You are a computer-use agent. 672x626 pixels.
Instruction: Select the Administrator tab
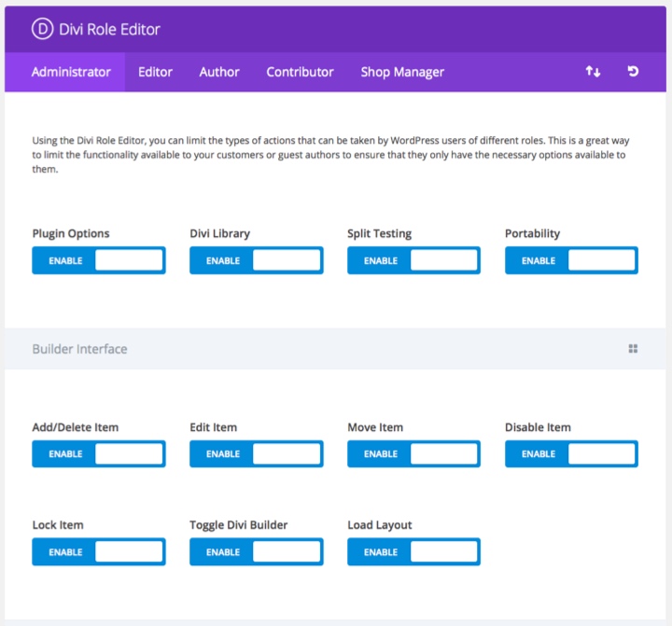[64, 72]
